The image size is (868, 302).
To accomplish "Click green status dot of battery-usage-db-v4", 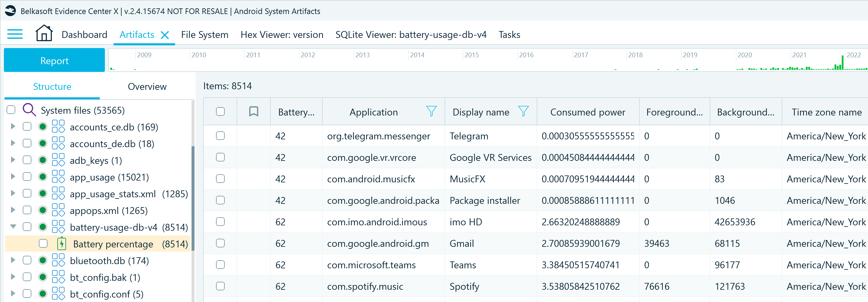I will point(43,227).
